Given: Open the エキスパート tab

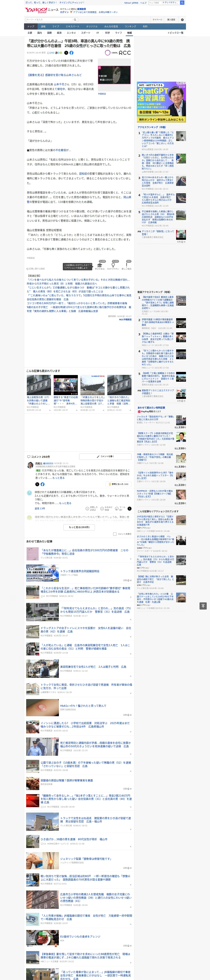Looking at the screenshot, I should (72, 27).
